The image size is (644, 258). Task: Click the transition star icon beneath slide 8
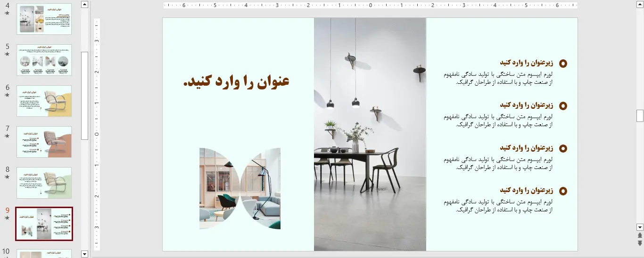tap(7, 177)
